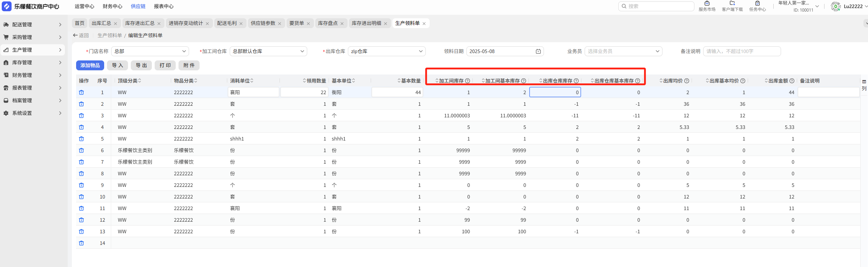This screenshot has height=267, width=868.
Task: Click the Lu22222 user avatar
Action: click(836, 6)
